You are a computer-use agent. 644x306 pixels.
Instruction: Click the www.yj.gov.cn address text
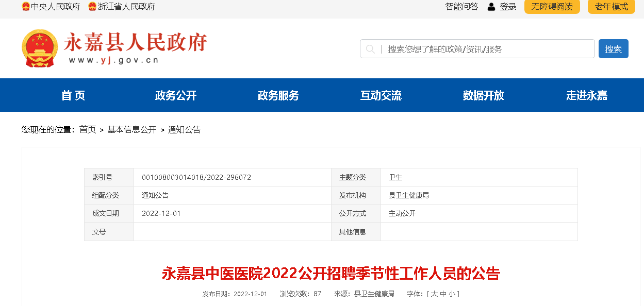[113, 60]
